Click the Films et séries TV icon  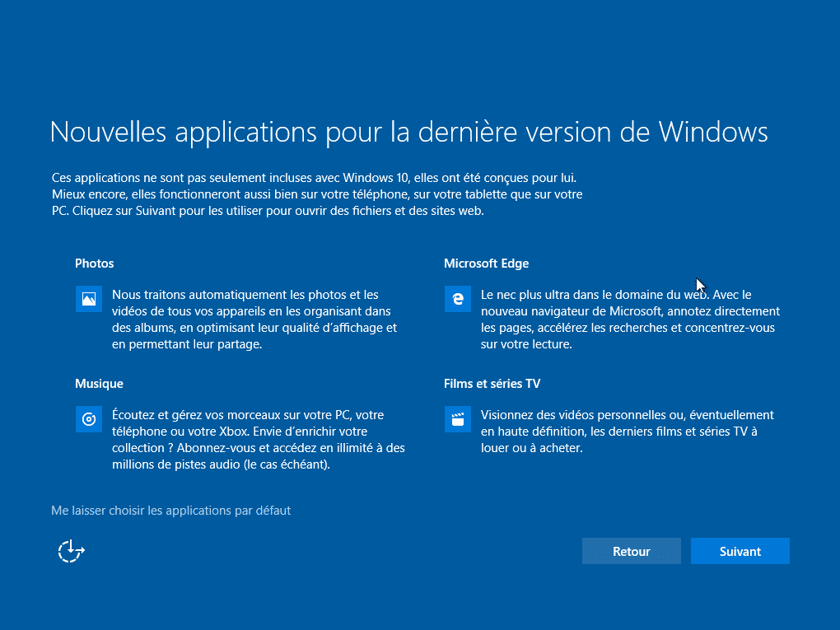pos(457,419)
